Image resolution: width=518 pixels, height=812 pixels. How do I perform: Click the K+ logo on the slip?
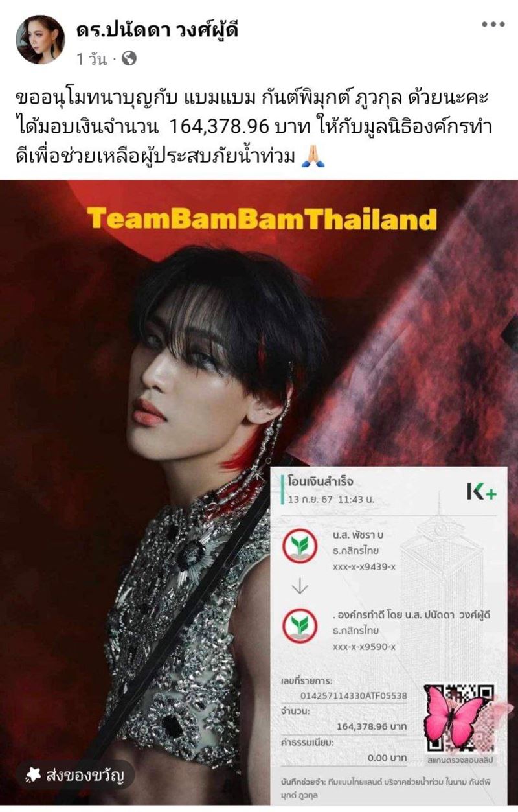tap(482, 491)
